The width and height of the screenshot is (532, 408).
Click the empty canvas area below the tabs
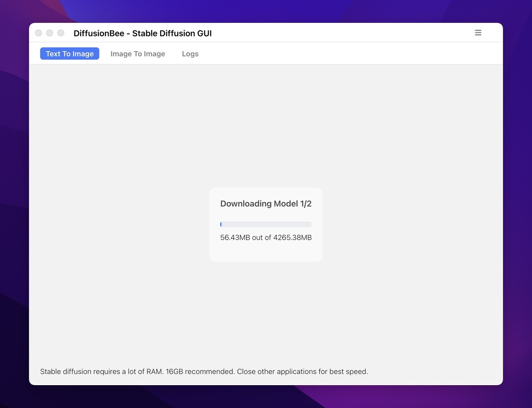pos(125,125)
